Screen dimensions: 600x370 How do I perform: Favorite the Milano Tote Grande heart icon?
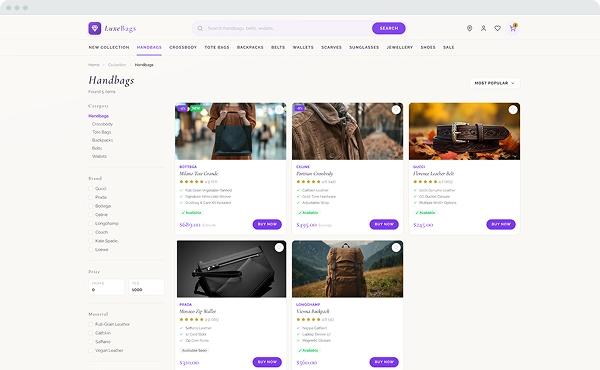pyautogui.click(x=279, y=110)
